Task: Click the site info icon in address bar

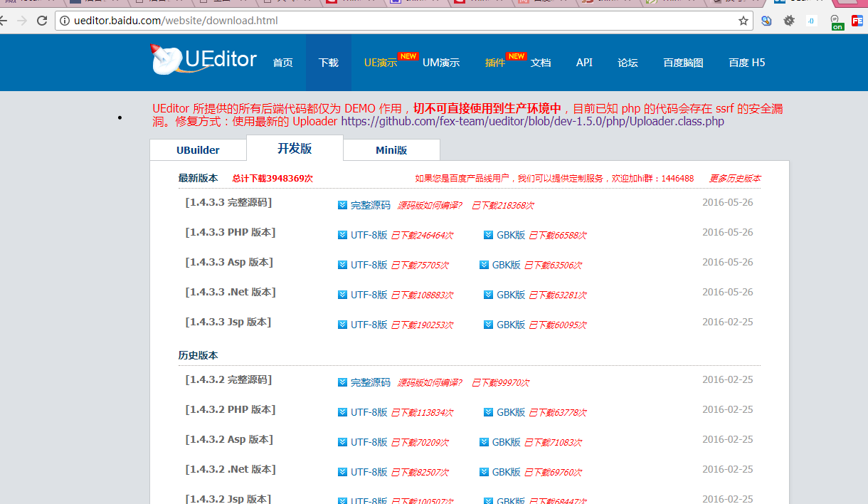Action: 65,21
